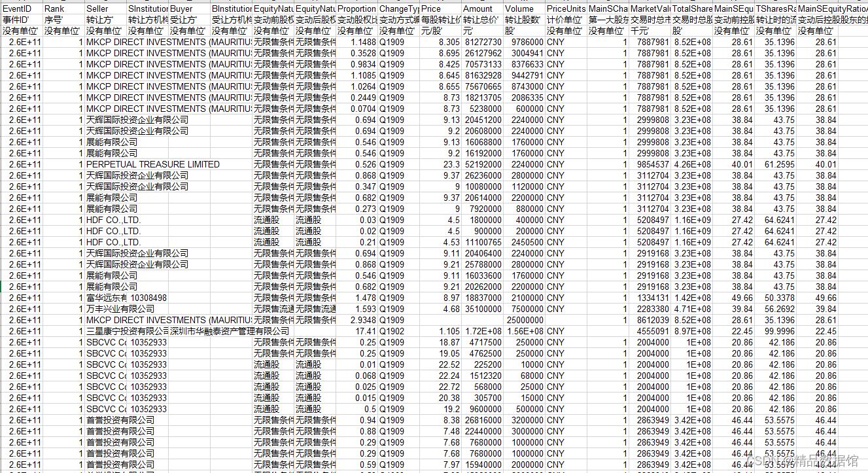Click the Amount header cell
Viewport: 868px width, 473px height.
tap(482, 9)
